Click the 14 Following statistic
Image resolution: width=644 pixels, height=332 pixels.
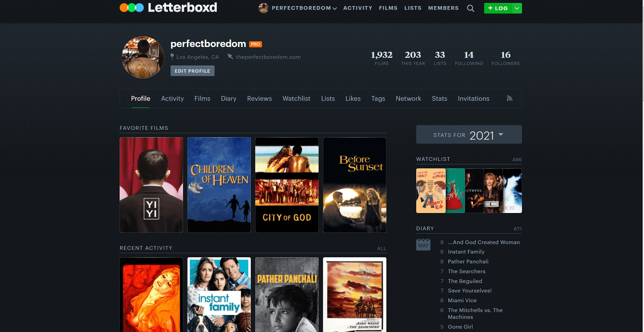tap(469, 57)
